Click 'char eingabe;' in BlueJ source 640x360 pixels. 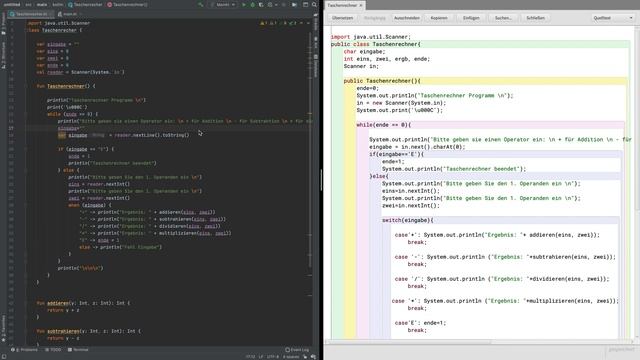364,52
